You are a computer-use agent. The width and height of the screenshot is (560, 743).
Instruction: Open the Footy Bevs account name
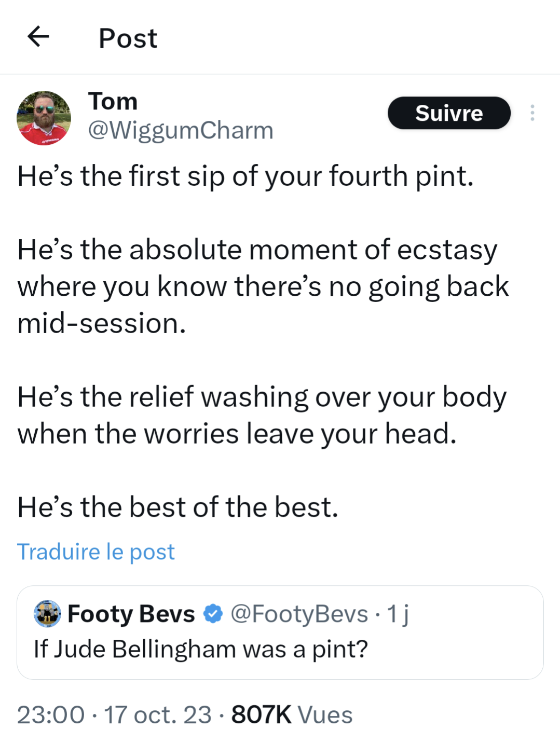click(x=131, y=614)
